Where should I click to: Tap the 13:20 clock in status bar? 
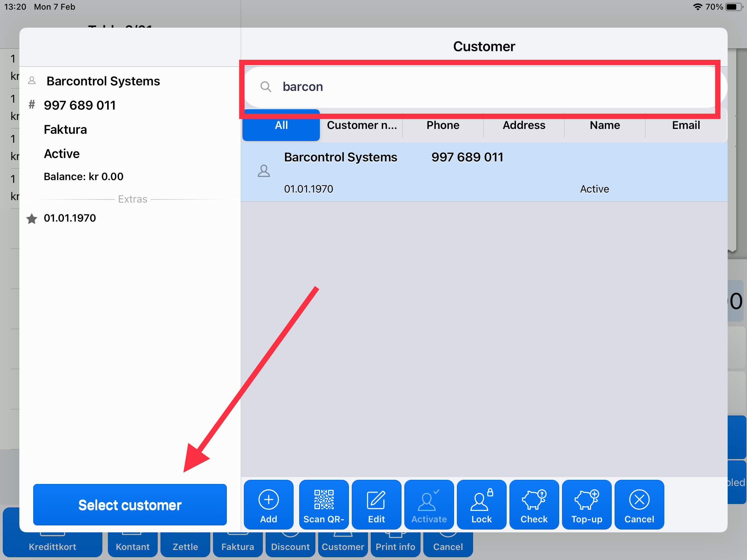[15, 7]
